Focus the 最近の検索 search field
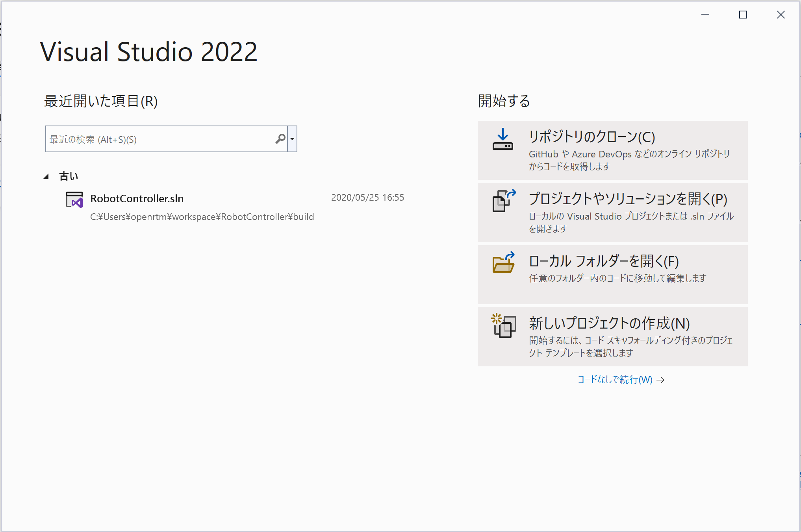The height and width of the screenshot is (532, 801). pyautogui.click(x=166, y=139)
